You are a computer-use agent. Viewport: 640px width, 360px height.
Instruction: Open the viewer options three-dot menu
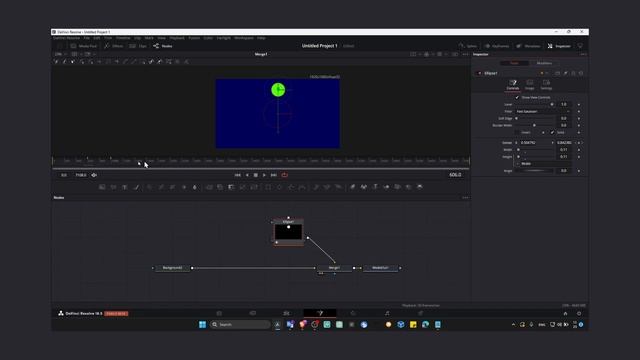click(465, 54)
